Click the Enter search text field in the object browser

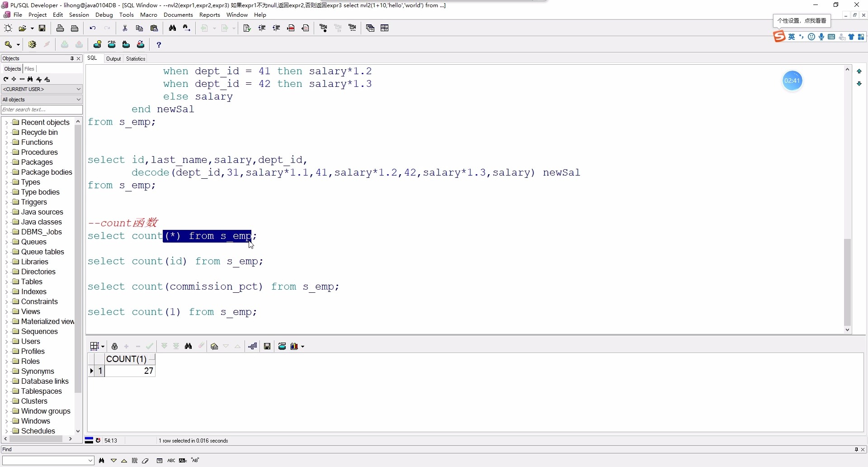click(42, 110)
